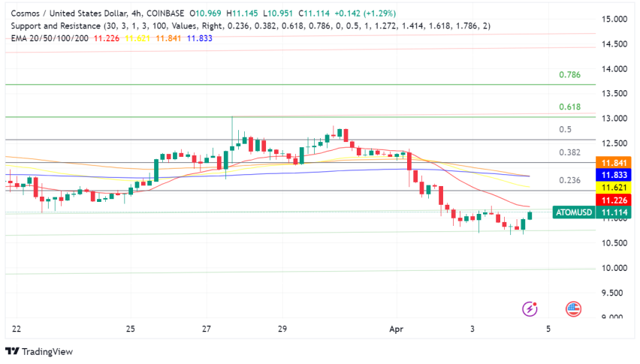Click the 0.236 Fibonacci level label

click(x=569, y=180)
